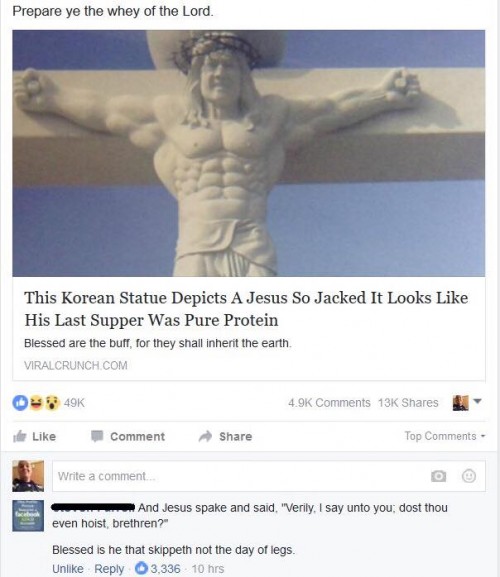Click Unlike on the top comment
This screenshot has width=500, height=577.
[x=67, y=569]
